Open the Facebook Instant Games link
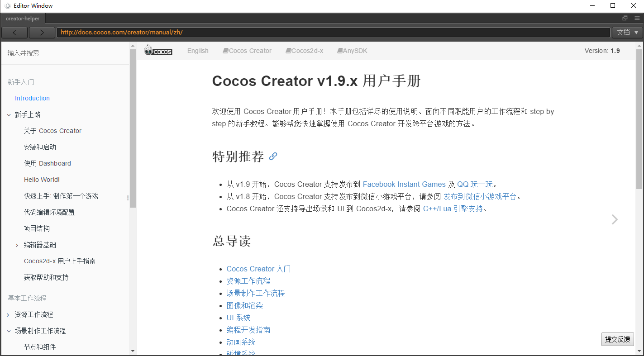This screenshot has height=356, width=644. (x=404, y=184)
